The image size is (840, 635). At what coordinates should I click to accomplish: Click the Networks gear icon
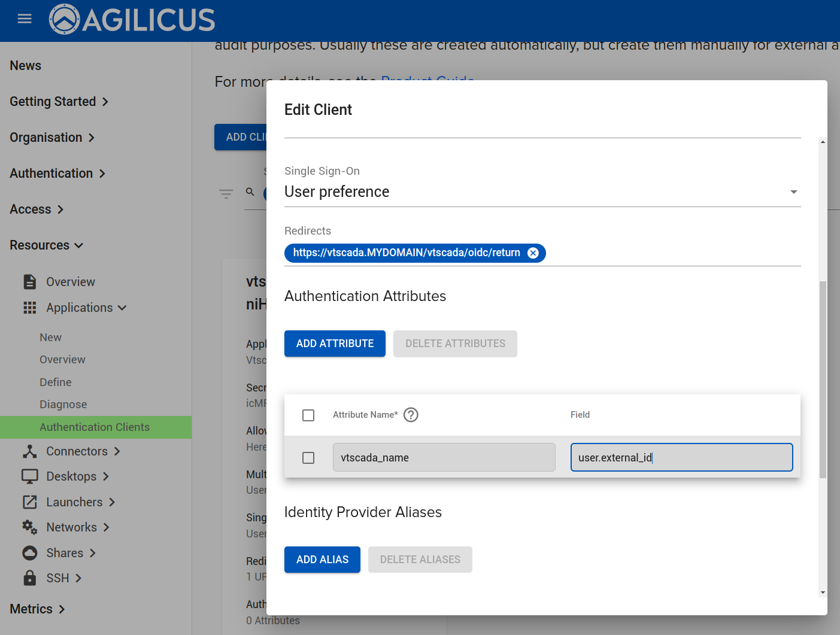pyautogui.click(x=29, y=527)
